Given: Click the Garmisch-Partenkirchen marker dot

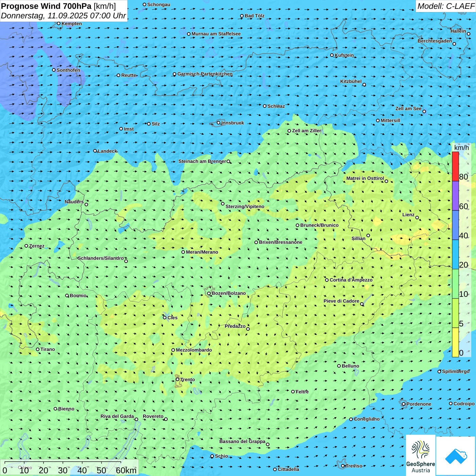Looking at the screenshot, I should point(174,74).
